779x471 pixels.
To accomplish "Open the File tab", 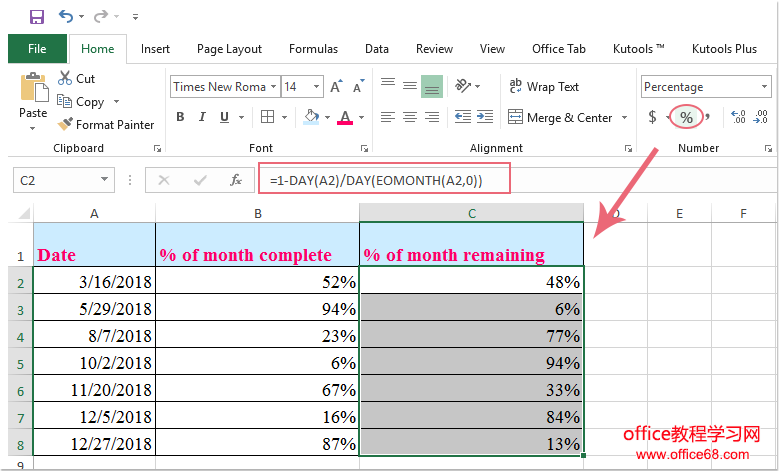I will [x=37, y=49].
